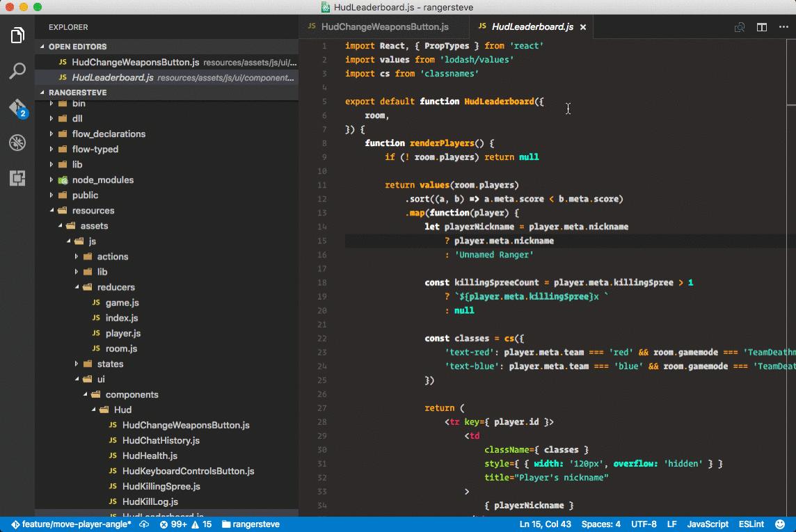Click the preview icon next to the tabs
Screen dimensions: 796x532
coord(739,26)
